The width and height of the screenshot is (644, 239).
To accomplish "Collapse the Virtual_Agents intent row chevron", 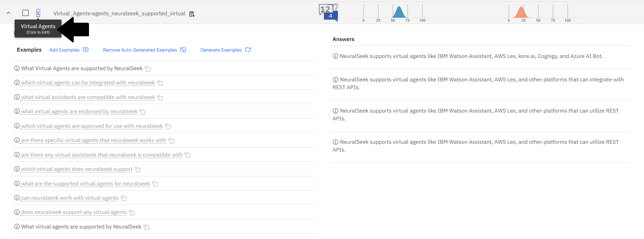I will click(8, 13).
